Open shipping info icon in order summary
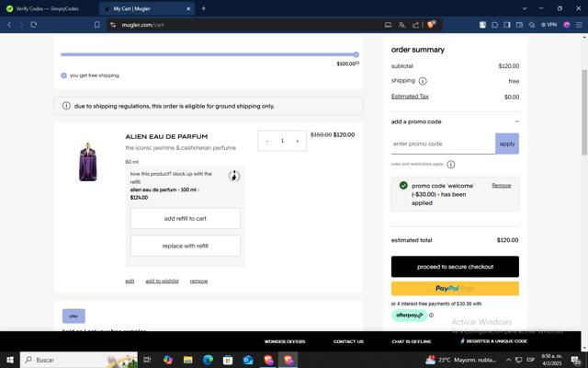This screenshot has width=588, height=368. (x=423, y=81)
